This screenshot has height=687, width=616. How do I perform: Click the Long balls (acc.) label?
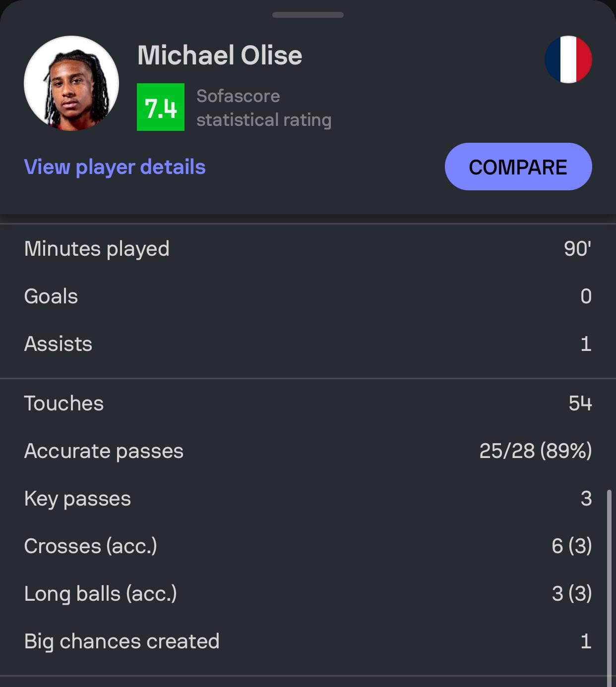click(x=100, y=594)
